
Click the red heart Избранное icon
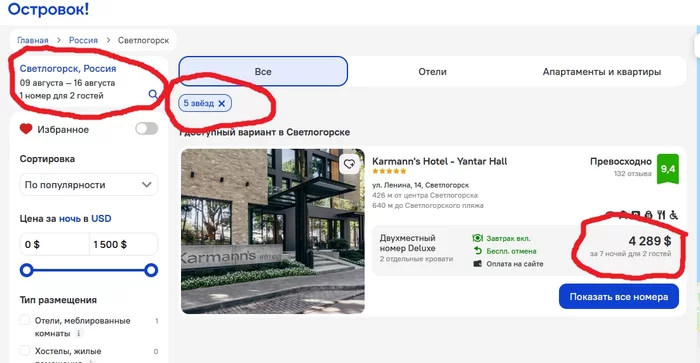26,129
